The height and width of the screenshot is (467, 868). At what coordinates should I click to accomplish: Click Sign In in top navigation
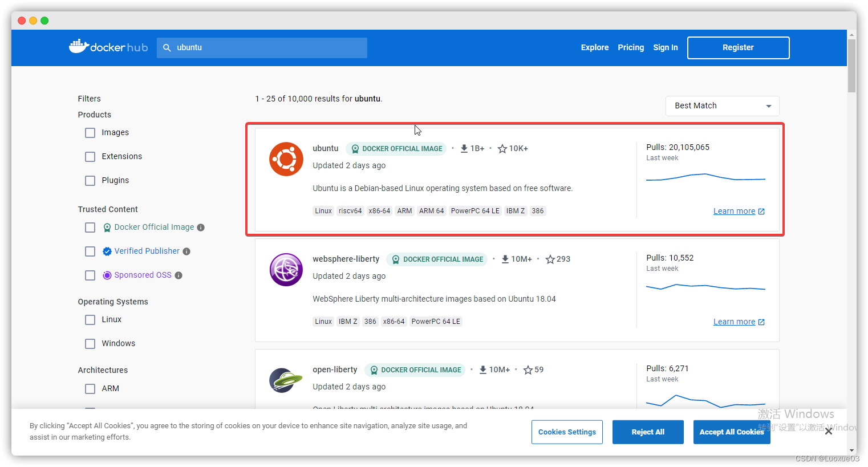point(666,48)
